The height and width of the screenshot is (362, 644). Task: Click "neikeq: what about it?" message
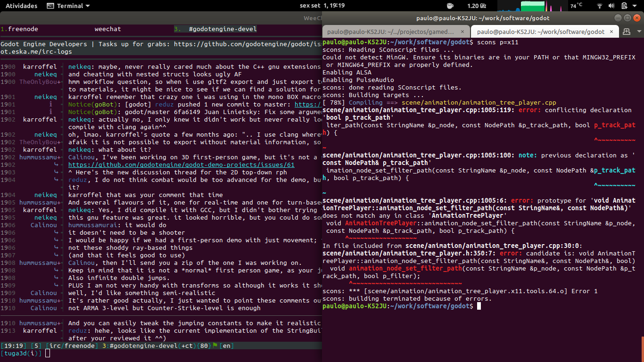click(110, 149)
